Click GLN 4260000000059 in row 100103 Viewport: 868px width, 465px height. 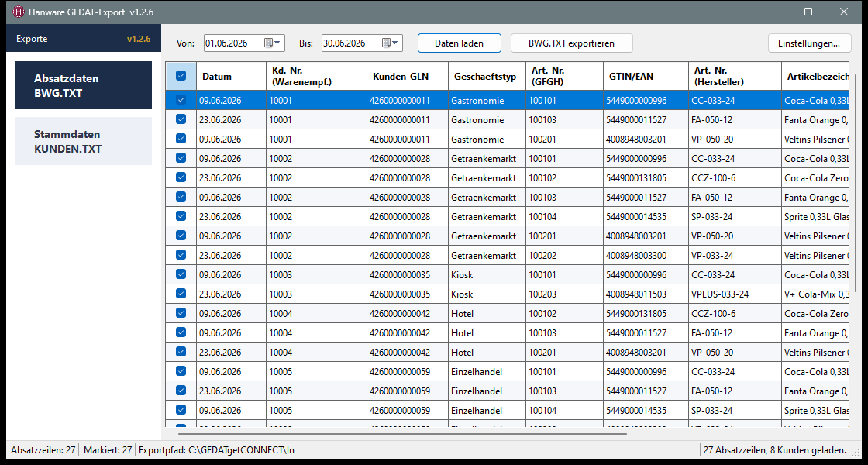408,391
